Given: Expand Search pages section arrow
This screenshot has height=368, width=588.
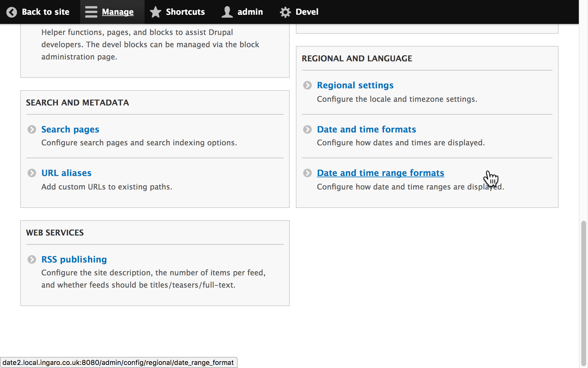Looking at the screenshot, I should pyautogui.click(x=32, y=129).
